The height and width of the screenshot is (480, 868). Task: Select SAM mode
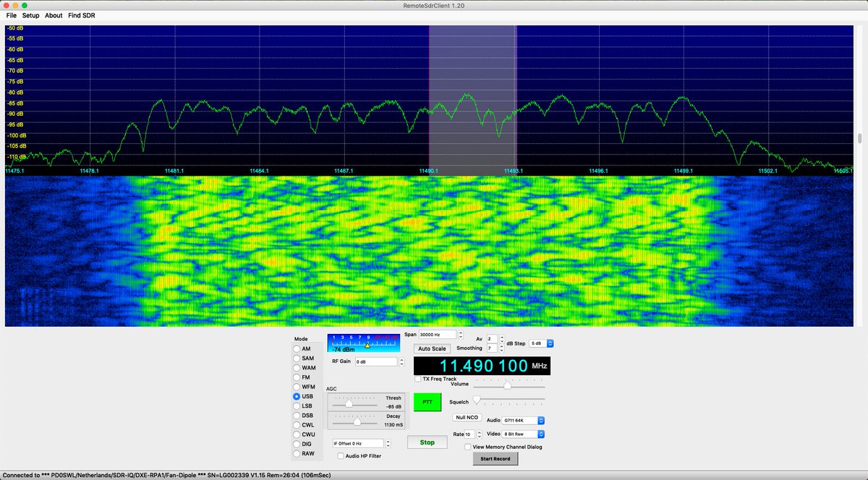tap(297, 359)
